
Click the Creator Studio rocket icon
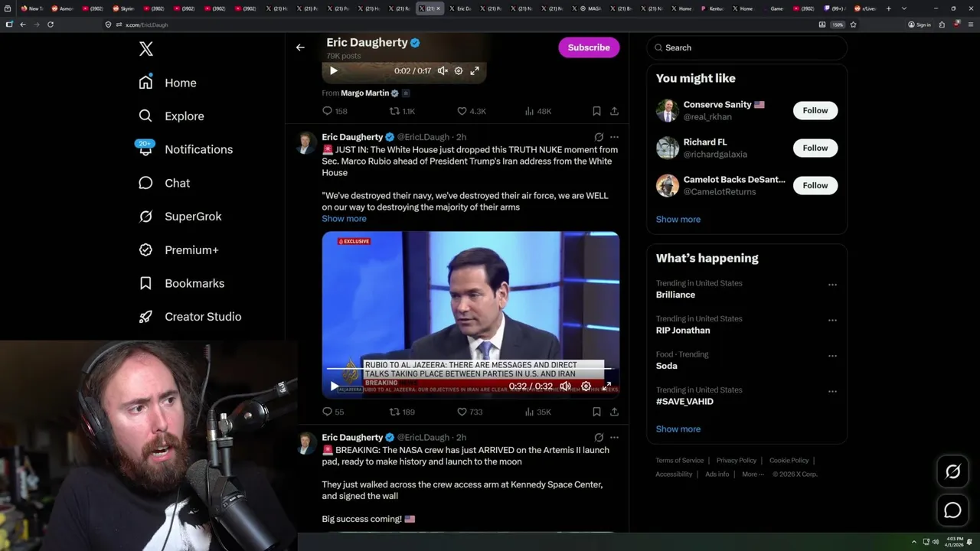(x=145, y=317)
